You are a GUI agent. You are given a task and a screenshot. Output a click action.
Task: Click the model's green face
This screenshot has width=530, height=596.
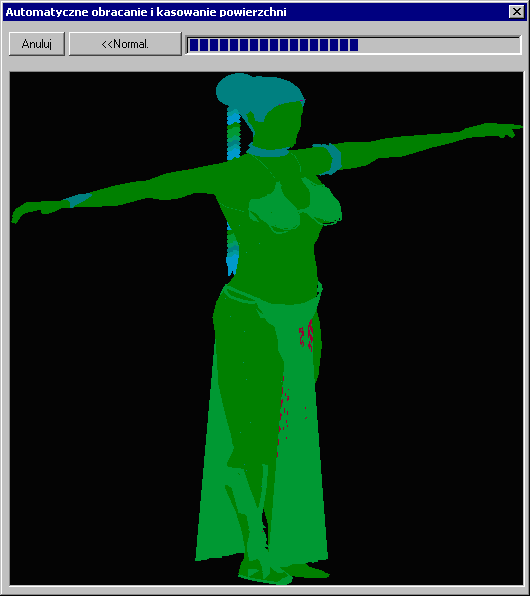tap(279, 125)
